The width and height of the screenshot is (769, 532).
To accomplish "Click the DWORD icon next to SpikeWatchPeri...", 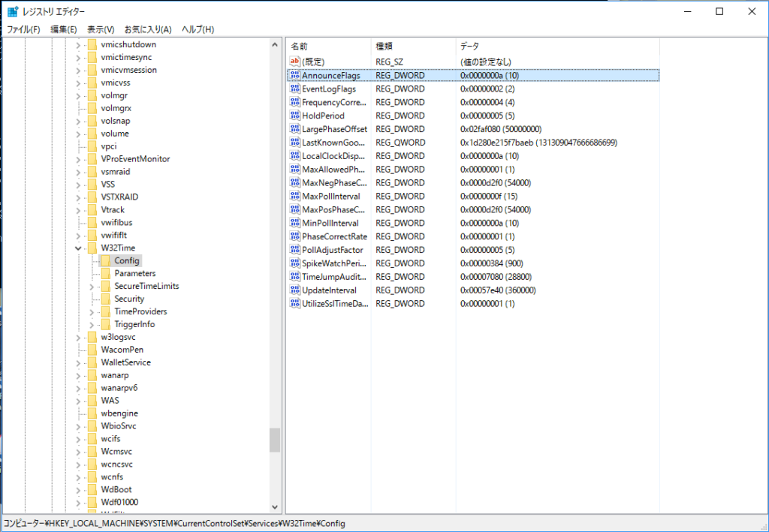I will (x=296, y=263).
